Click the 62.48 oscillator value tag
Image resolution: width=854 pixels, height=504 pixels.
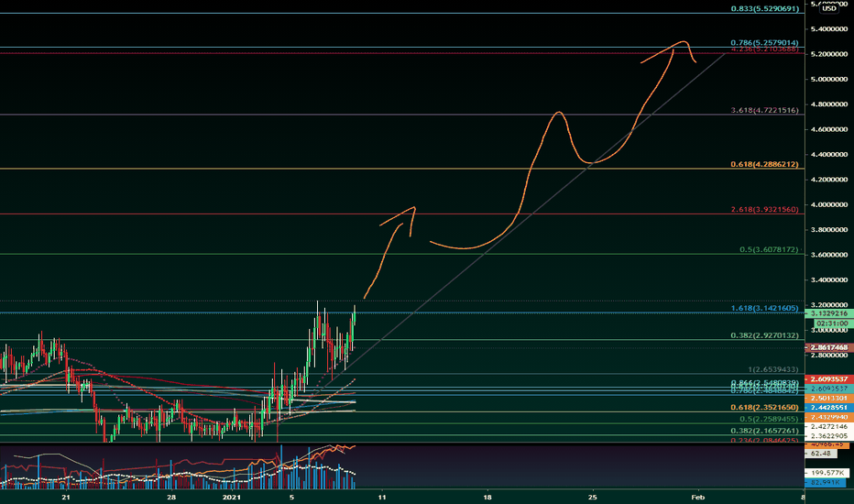[820, 454]
